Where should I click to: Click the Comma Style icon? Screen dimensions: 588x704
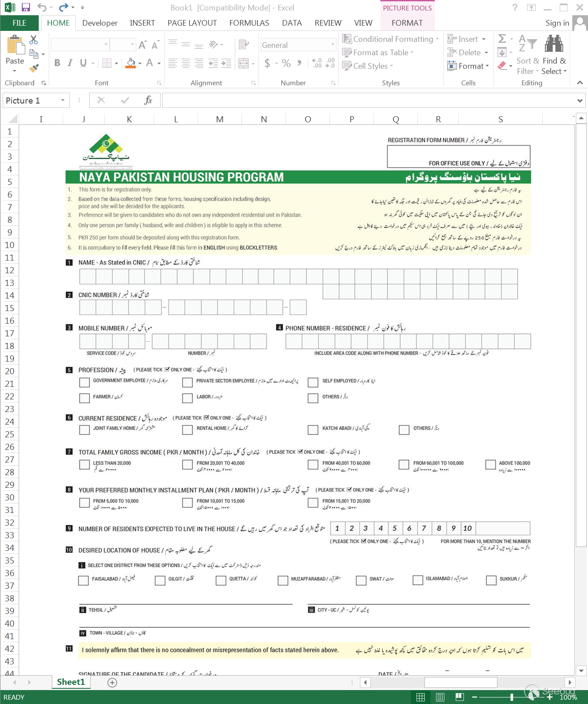coord(299,64)
